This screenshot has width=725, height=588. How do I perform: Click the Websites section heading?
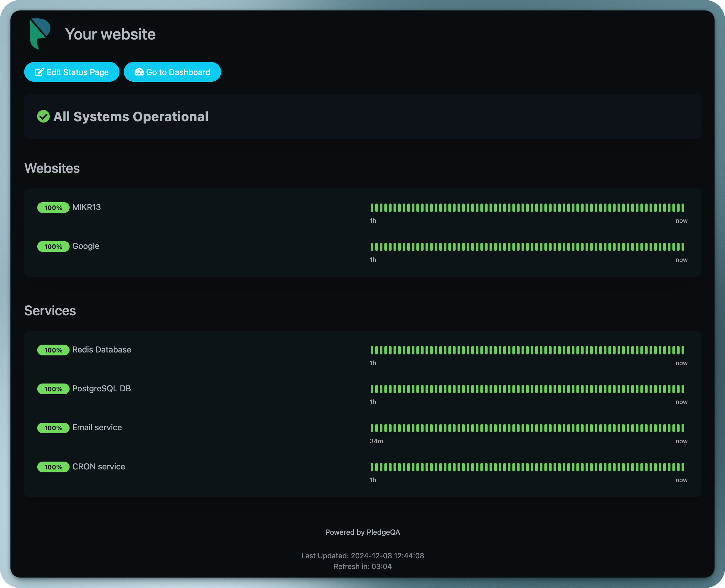(52, 168)
